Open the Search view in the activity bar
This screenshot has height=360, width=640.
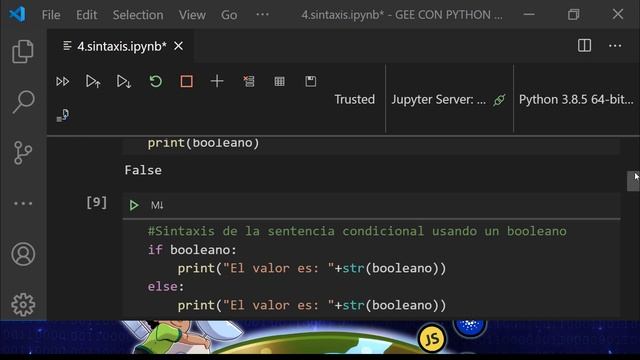[23, 102]
